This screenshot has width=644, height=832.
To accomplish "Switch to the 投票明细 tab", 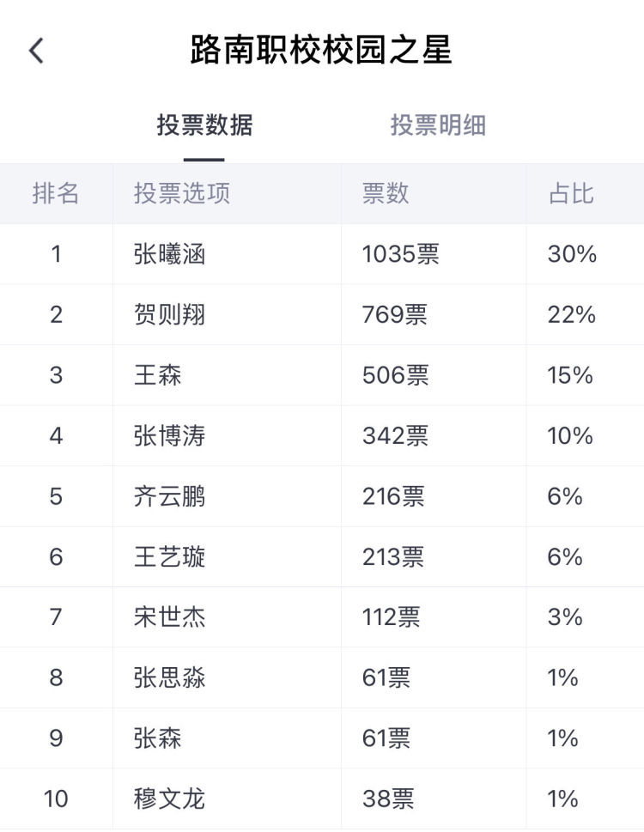I will 438,125.
